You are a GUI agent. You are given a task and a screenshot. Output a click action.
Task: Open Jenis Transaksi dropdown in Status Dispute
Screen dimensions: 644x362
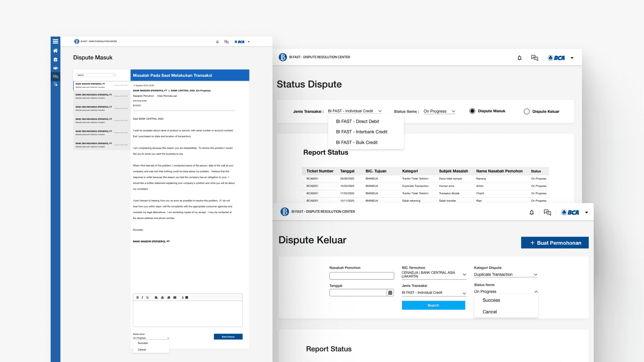355,111
